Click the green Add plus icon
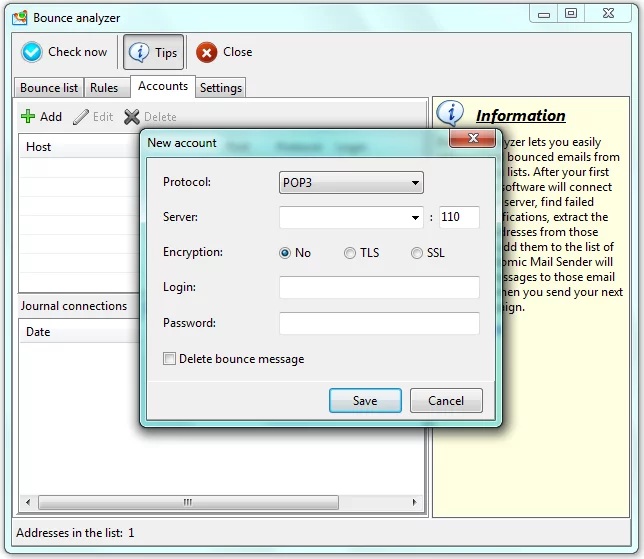The height and width of the screenshot is (559, 644). pyautogui.click(x=28, y=117)
